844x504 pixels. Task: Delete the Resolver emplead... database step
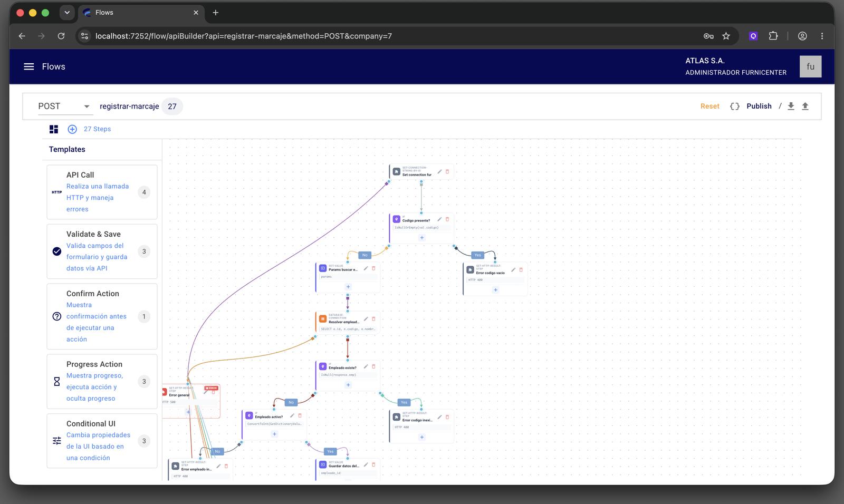[x=373, y=319]
